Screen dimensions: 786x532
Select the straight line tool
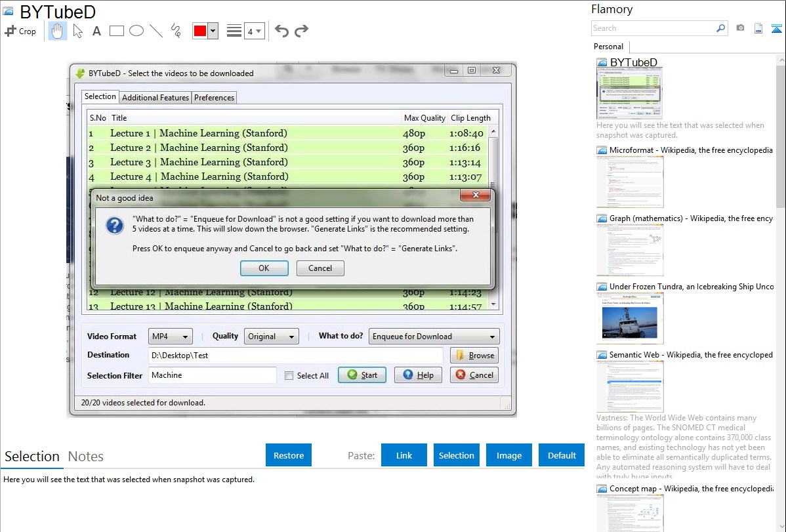tap(156, 31)
